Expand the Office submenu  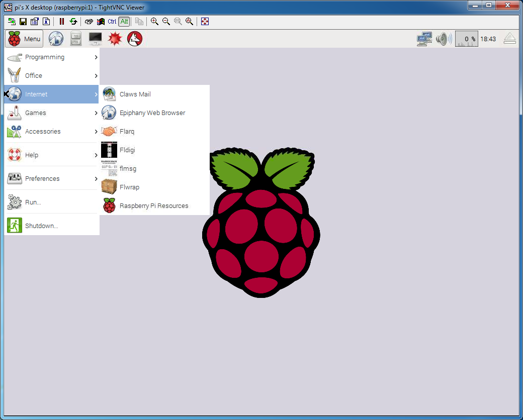52,76
